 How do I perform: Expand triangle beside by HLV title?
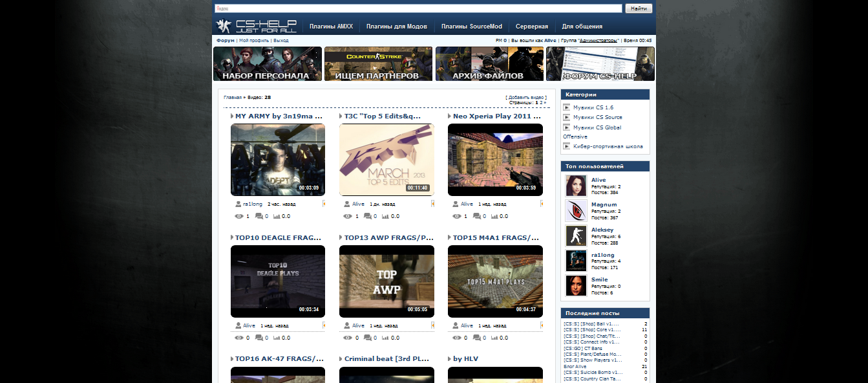point(450,358)
